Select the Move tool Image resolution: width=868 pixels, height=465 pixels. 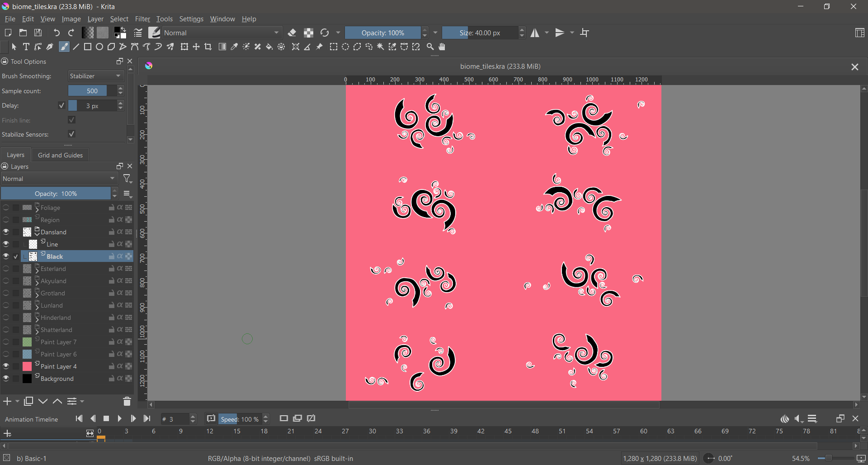[x=196, y=47]
